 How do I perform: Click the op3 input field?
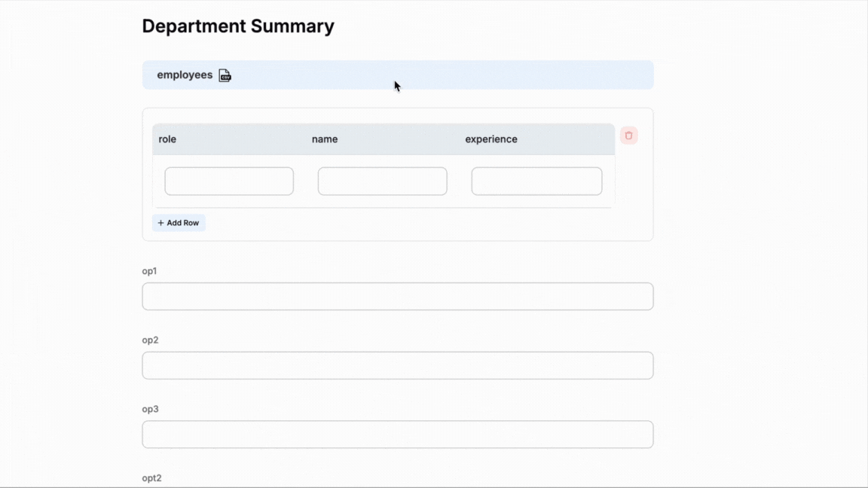397,435
